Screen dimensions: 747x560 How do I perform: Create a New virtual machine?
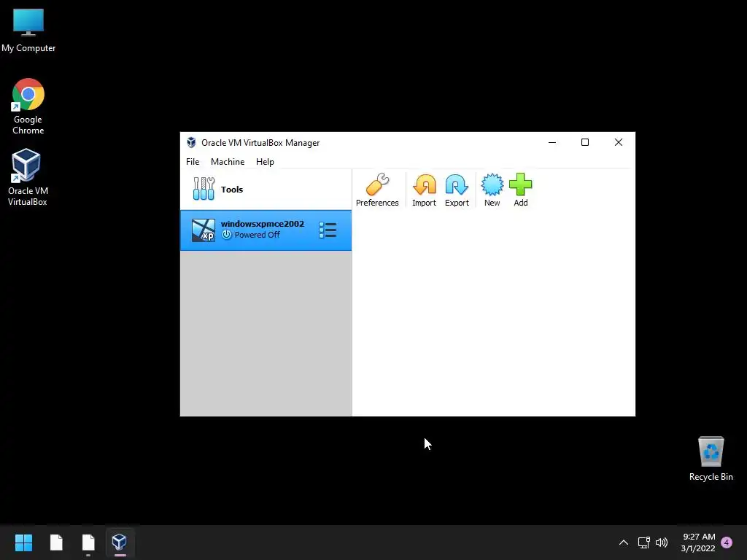tap(492, 190)
